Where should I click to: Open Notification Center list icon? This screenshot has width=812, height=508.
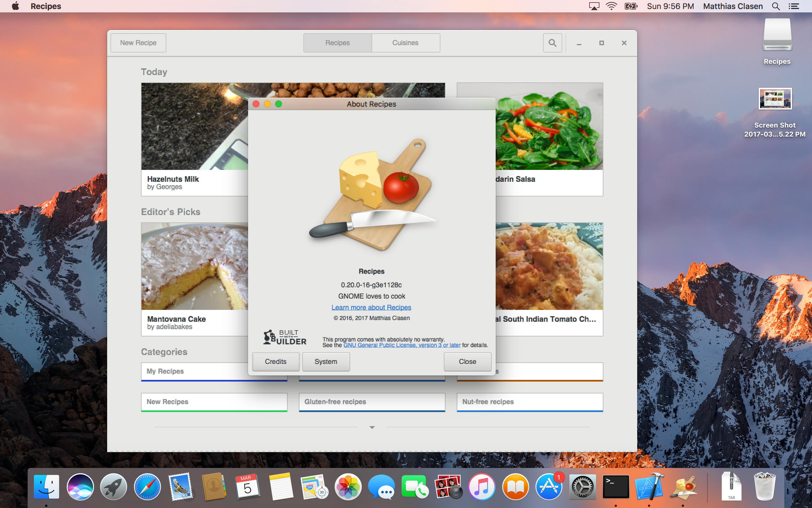click(x=794, y=6)
